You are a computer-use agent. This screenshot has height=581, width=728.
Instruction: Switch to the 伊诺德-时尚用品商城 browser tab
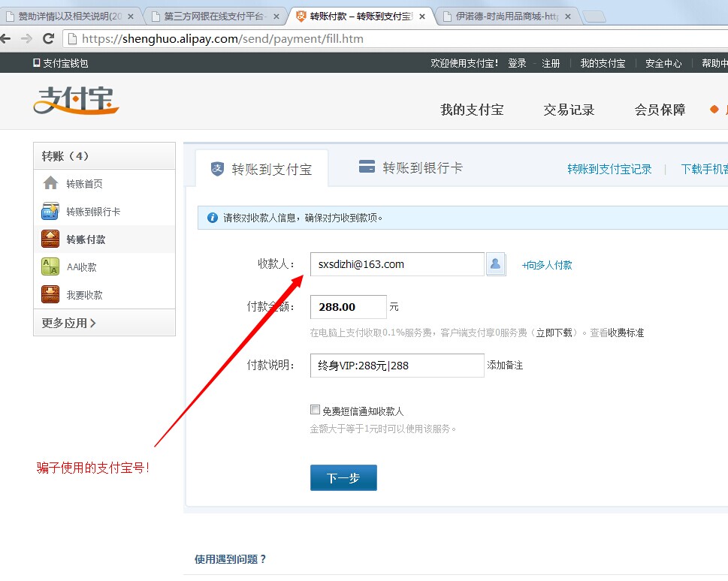coord(506,17)
